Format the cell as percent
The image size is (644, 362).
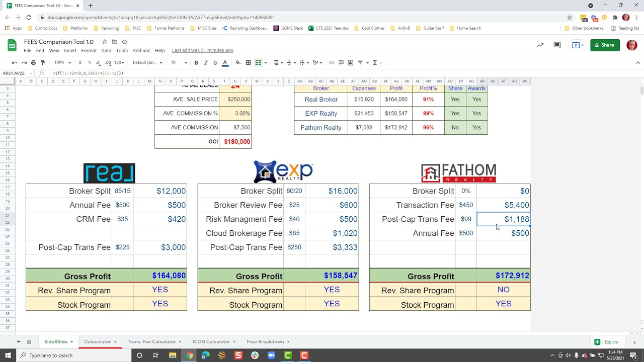tap(90, 63)
